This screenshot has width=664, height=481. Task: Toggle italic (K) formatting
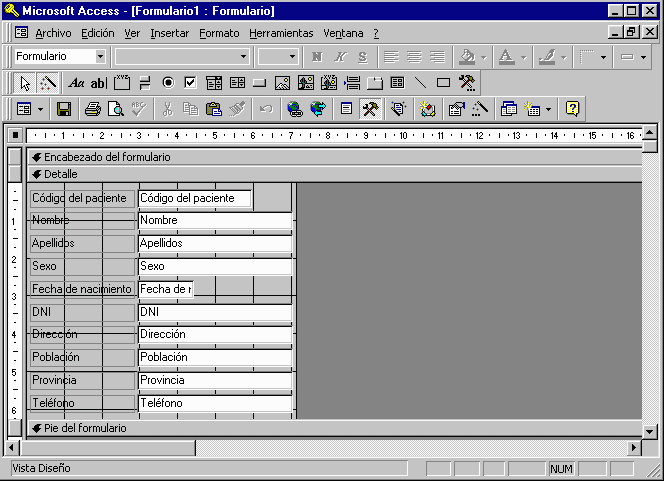(x=340, y=57)
